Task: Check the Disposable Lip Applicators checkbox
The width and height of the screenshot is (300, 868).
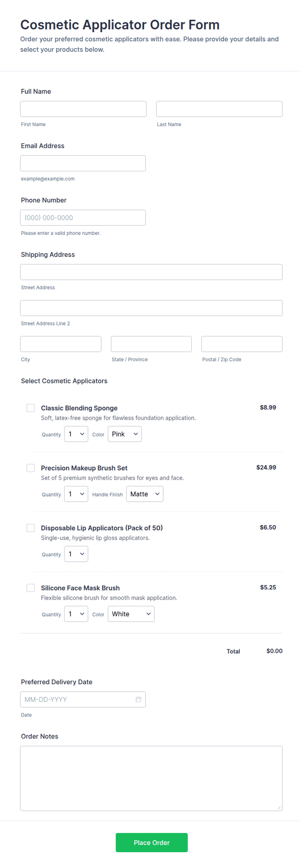Action: tap(31, 528)
